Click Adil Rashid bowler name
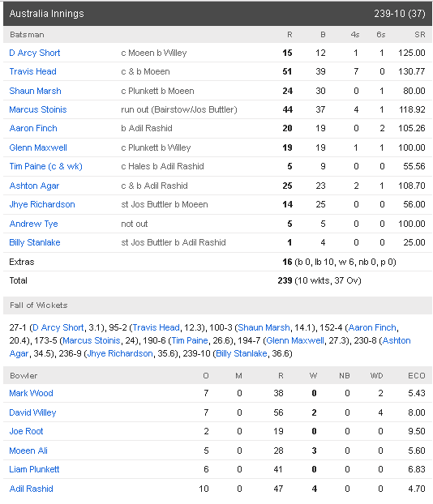 (x=31, y=489)
